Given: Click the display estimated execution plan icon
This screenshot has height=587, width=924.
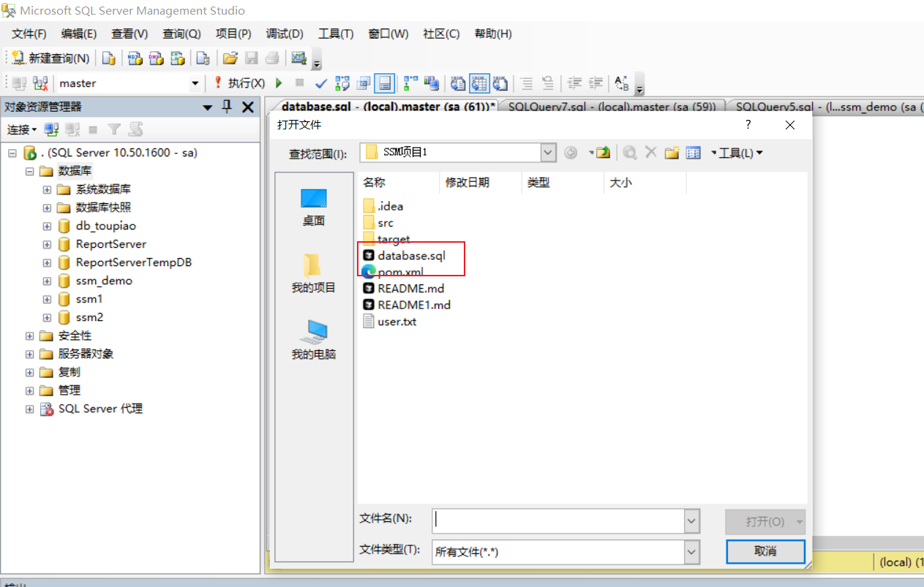Looking at the screenshot, I should coord(342,83).
